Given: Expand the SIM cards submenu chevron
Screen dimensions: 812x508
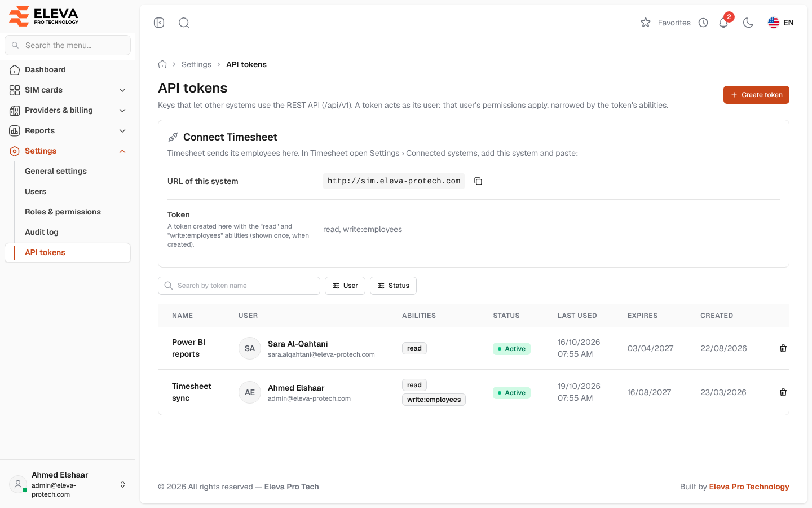Looking at the screenshot, I should click(x=122, y=90).
